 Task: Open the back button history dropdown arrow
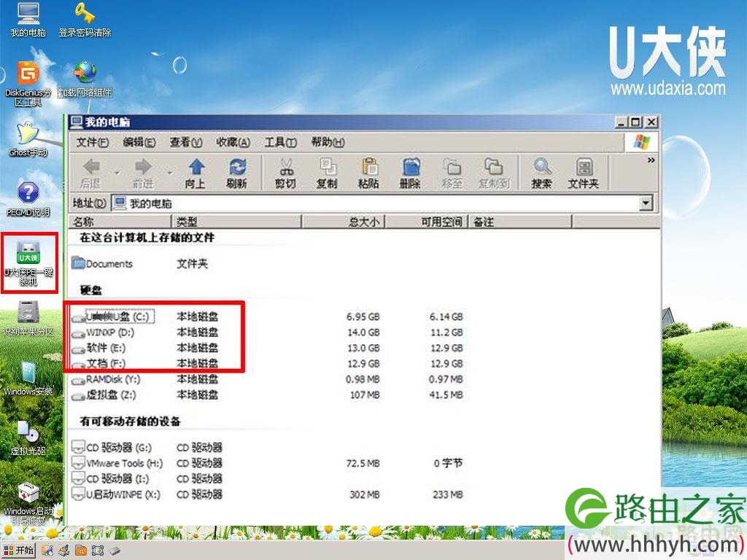(117, 174)
